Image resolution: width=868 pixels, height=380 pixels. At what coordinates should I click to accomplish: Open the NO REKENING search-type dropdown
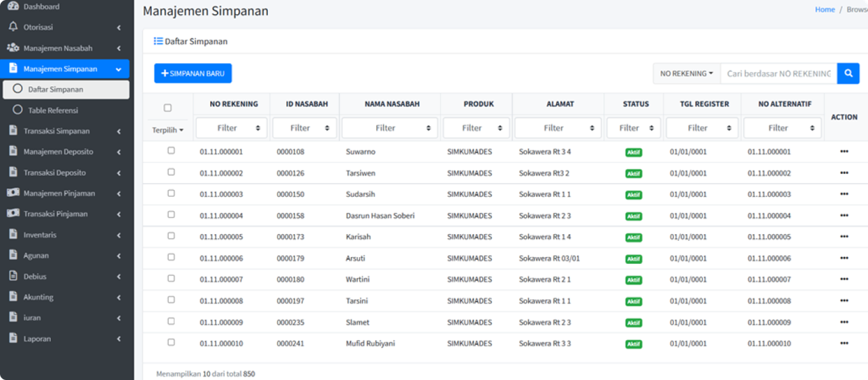pyautogui.click(x=686, y=73)
